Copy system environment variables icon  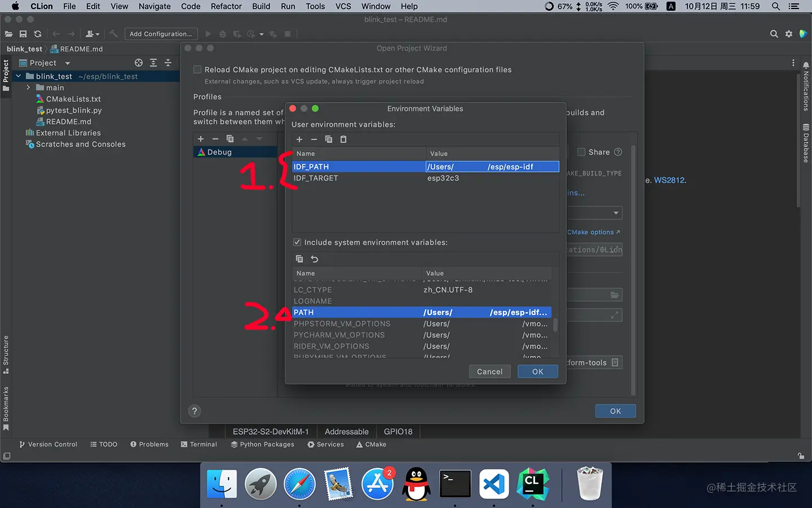(x=299, y=259)
